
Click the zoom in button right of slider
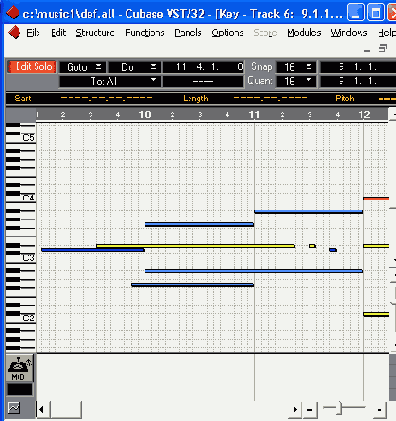[380, 410]
